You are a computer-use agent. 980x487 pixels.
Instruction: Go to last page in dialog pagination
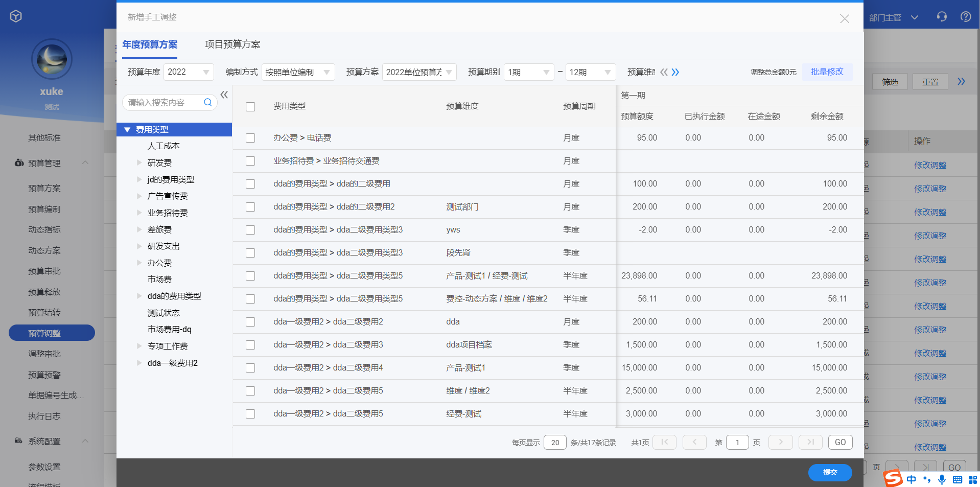pyautogui.click(x=810, y=442)
